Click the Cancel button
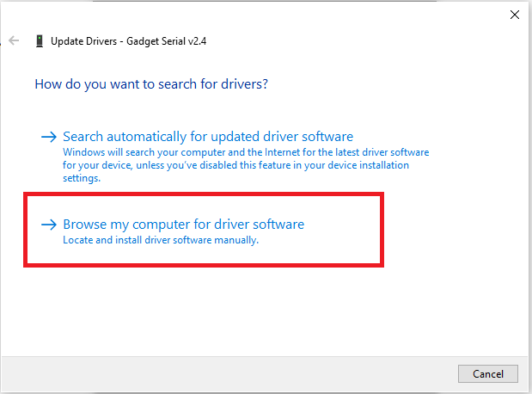The height and width of the screenshot is (394, 532). point(488,373)
